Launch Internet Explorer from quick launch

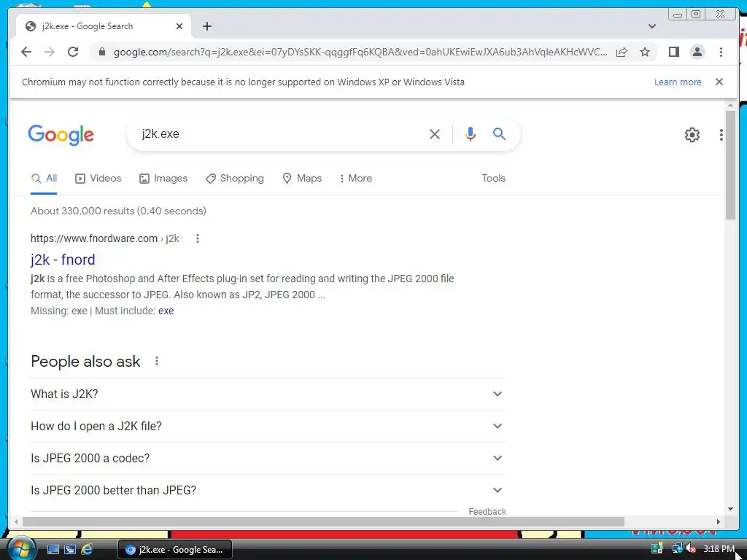(x=87, y=550)
